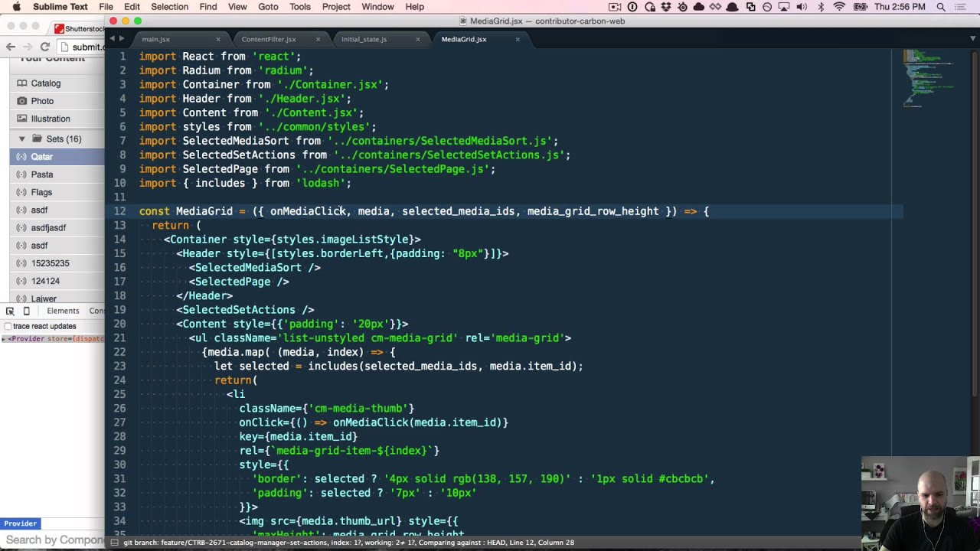Click the Photo camera icon in the sidebar
Viewport: 980px width, 551px height.
[22, 100]
